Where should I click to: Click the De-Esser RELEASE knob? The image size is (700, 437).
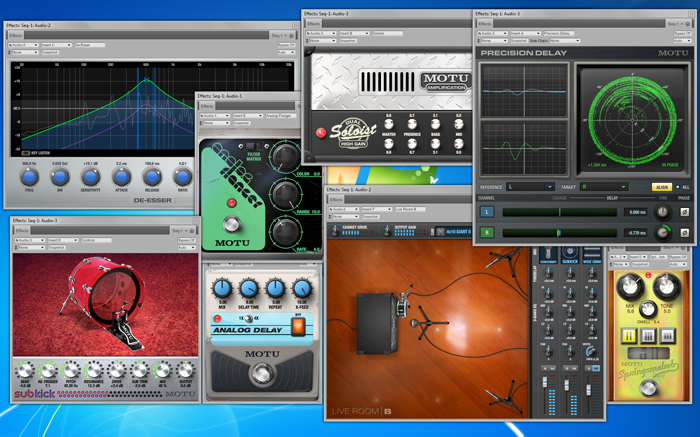(x=152, y=177)
